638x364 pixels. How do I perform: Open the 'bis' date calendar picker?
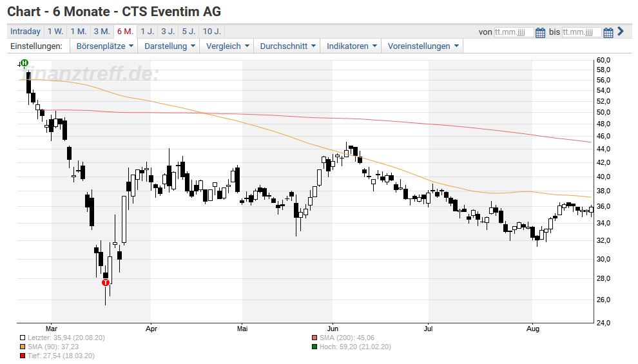(x=608, y=33)
